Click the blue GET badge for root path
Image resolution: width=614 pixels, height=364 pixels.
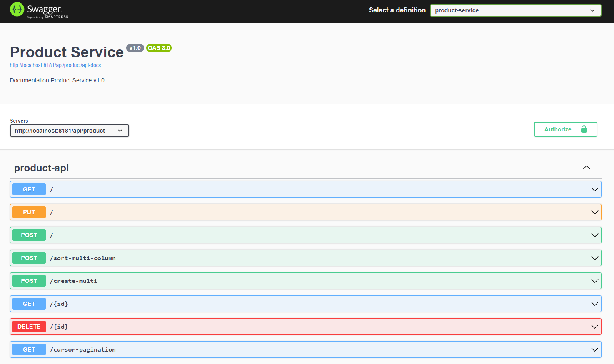click(x=29, y=189)
